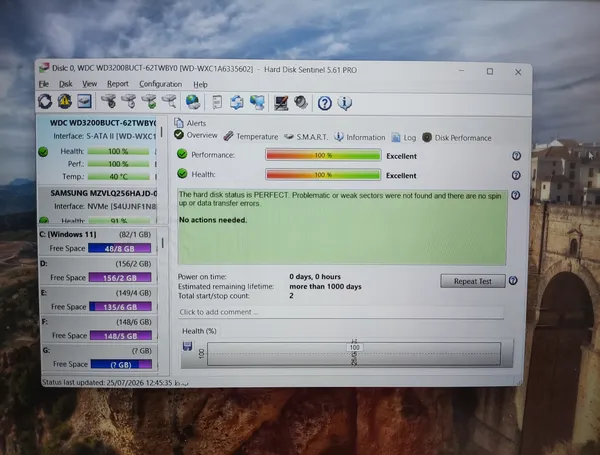Viewport: 600px width, 455px height.
Task: Click the blue double-arrow update toolbar icon
Action: click(237, 103)
